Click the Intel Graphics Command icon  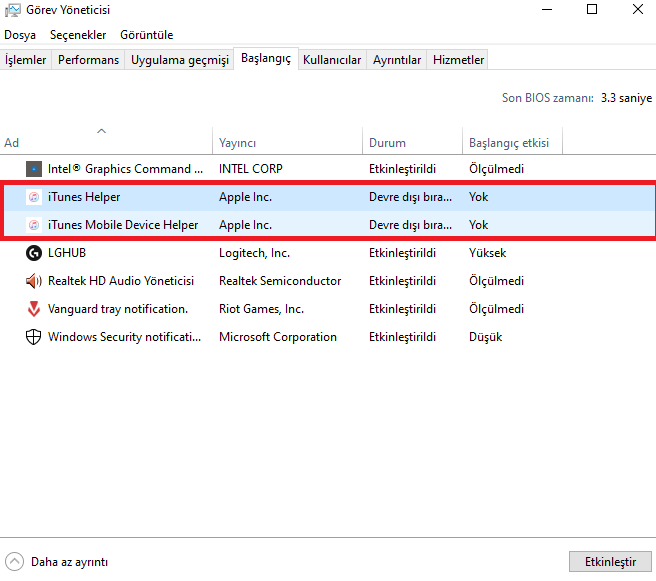click(33, 169)
